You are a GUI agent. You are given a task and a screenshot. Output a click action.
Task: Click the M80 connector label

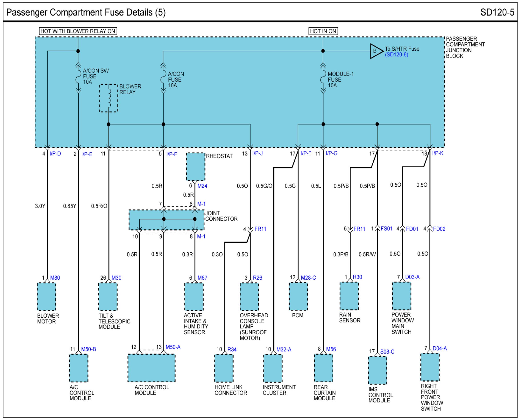coord(55,278)
